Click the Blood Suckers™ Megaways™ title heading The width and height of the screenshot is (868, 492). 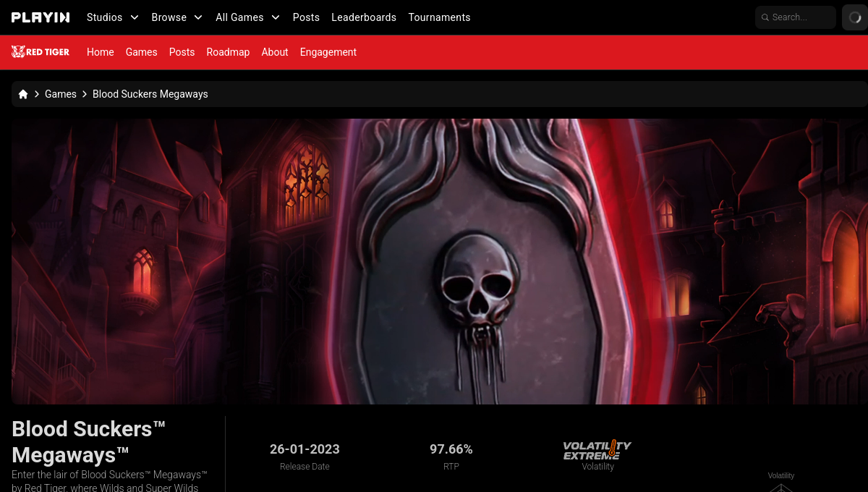(89, 442)
